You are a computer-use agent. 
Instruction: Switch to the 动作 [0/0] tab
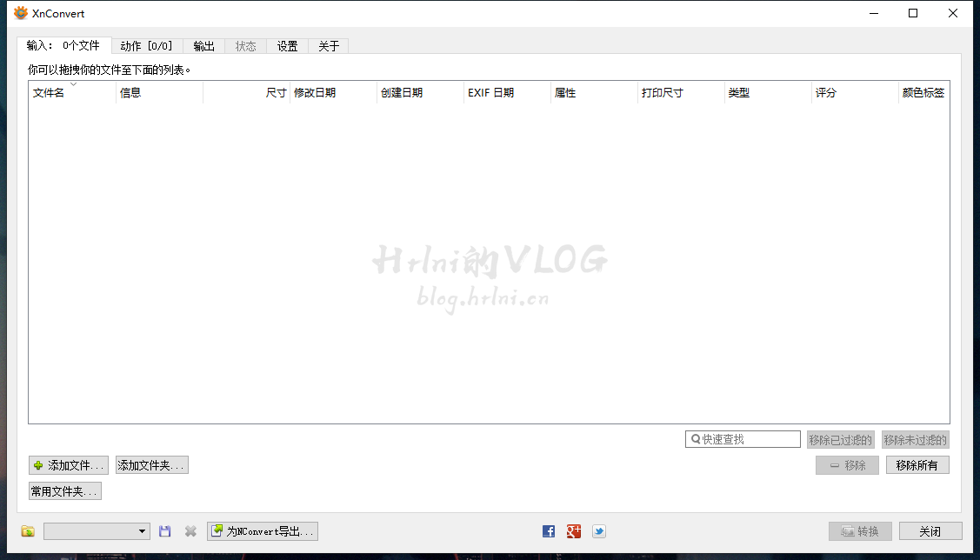coord(147,46)
